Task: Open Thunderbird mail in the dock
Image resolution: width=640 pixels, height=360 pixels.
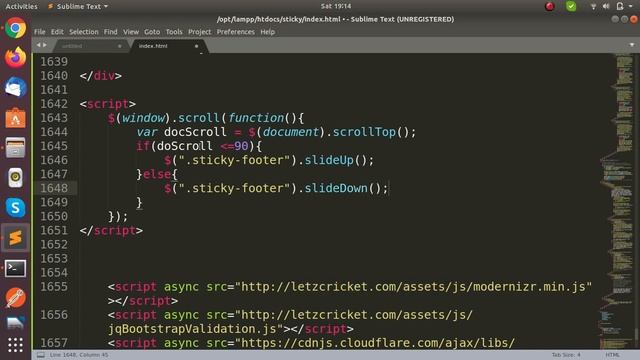Action: [x=16, y=87]
